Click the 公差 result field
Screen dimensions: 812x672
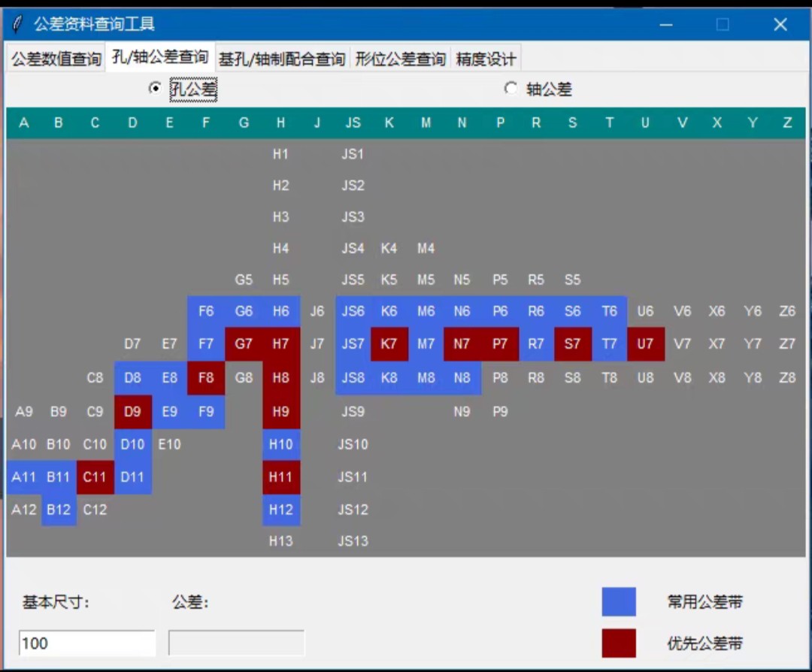click(237, 643)
